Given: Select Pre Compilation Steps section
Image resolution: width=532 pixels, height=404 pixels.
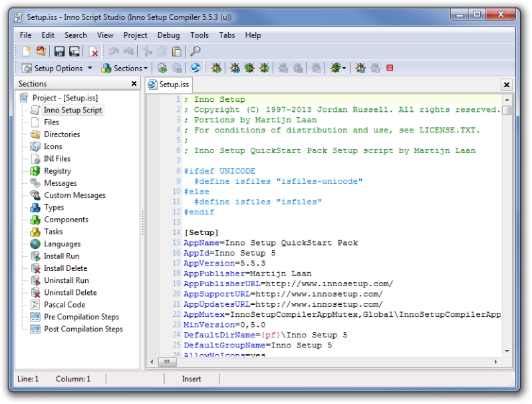Looking at the screenshot, I should [x=81, y=317].
